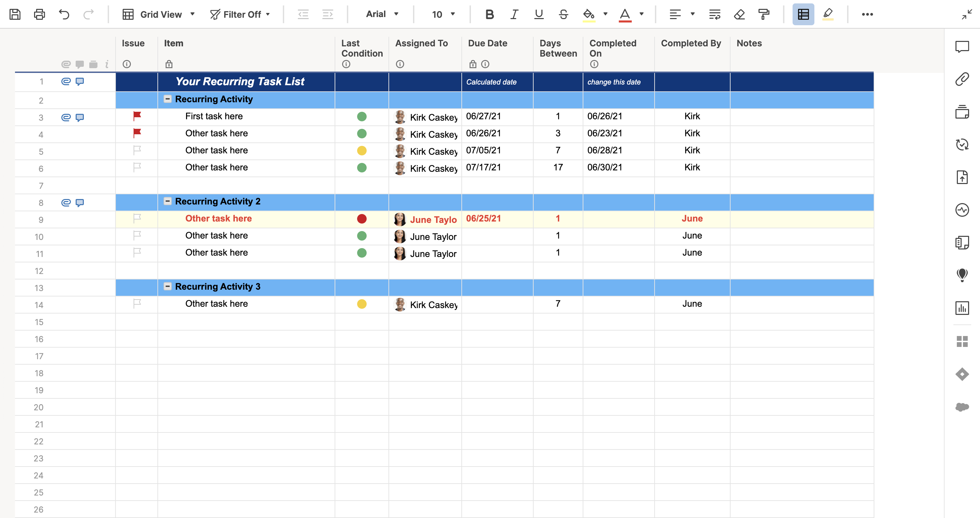Click the Underline formatting icon
This screenshot has height=518, width=980.
point(539,14)
